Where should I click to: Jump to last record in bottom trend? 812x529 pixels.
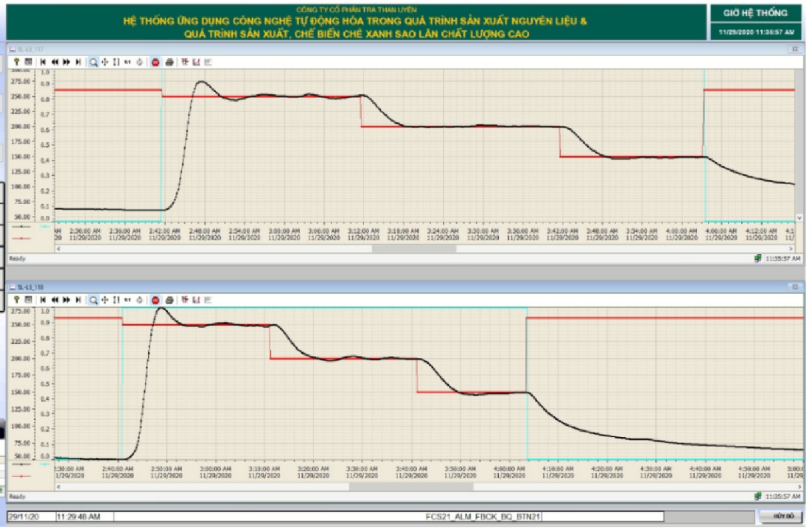78,300
